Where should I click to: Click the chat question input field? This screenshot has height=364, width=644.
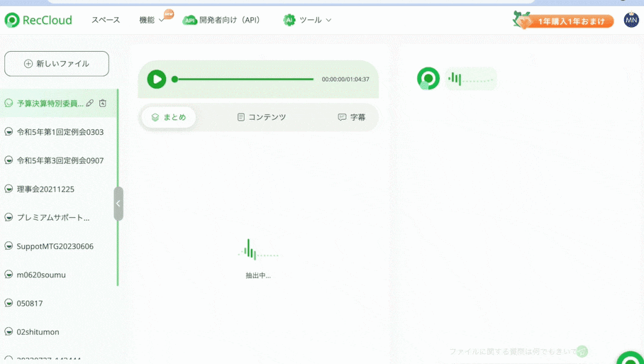point(513,352)
